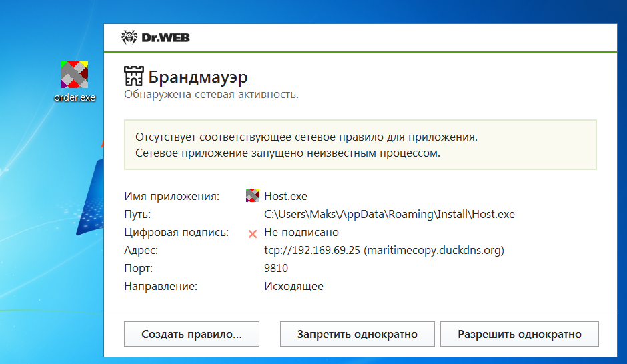Click the Брандмауэр heading text
627x364 pixels.
pos(198,77)
